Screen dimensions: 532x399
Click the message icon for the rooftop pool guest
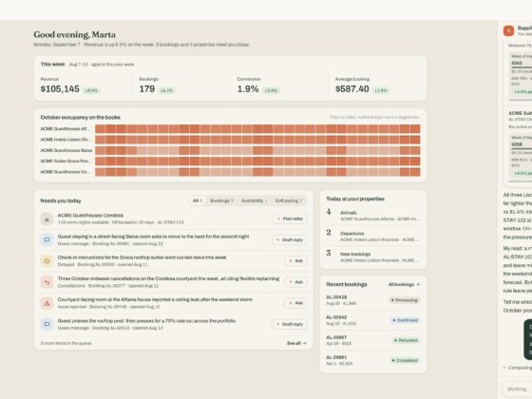click(x=47, y=324)
